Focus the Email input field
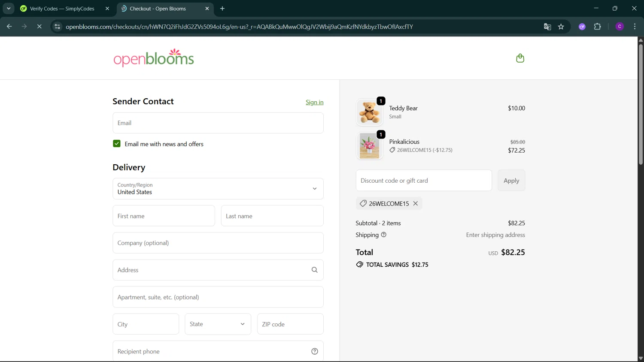The image size is (644, 362). pyautogui.click(x=218, y=123)
